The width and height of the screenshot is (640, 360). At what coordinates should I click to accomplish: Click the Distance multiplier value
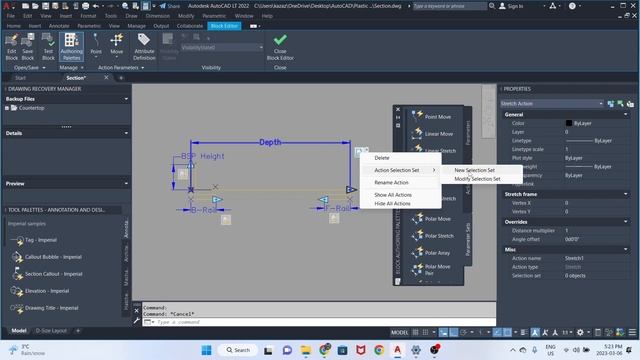click(x=597, y=231)
